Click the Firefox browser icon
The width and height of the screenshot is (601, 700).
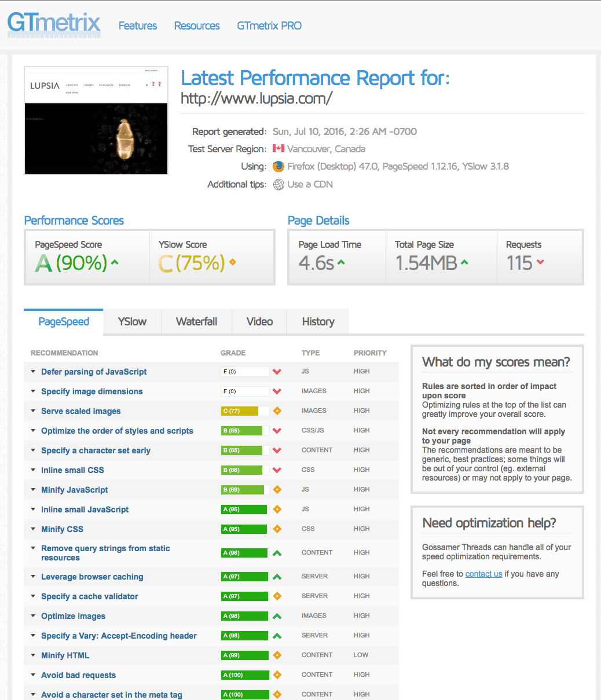[x=278, y=167]
